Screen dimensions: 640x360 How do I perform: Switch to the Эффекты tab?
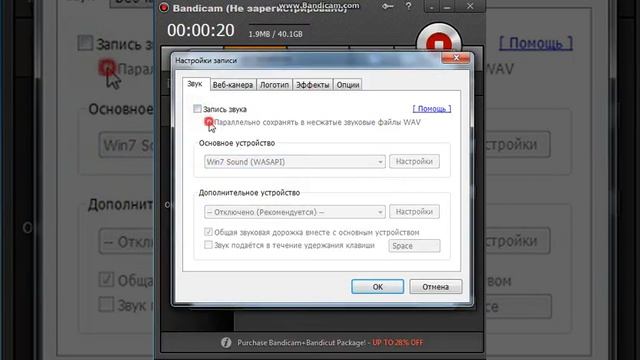click(313, 84)
